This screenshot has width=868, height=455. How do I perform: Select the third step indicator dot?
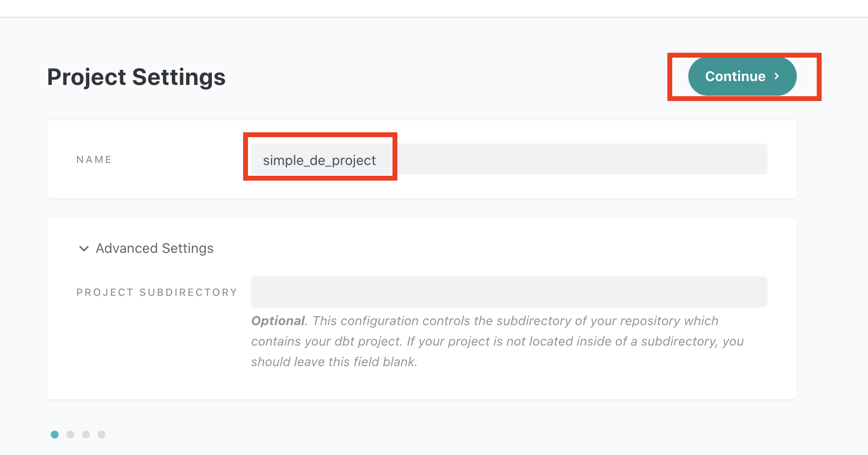[x=86, y=434]
